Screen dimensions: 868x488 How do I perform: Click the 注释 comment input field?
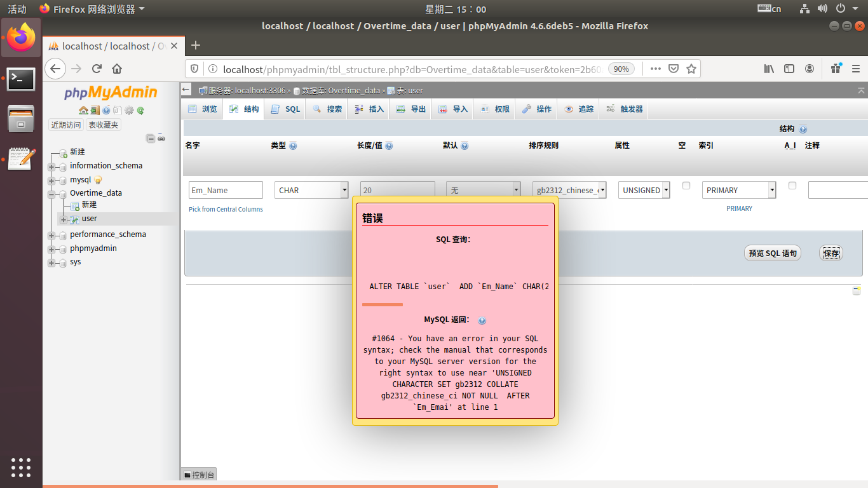coord(837,190)
